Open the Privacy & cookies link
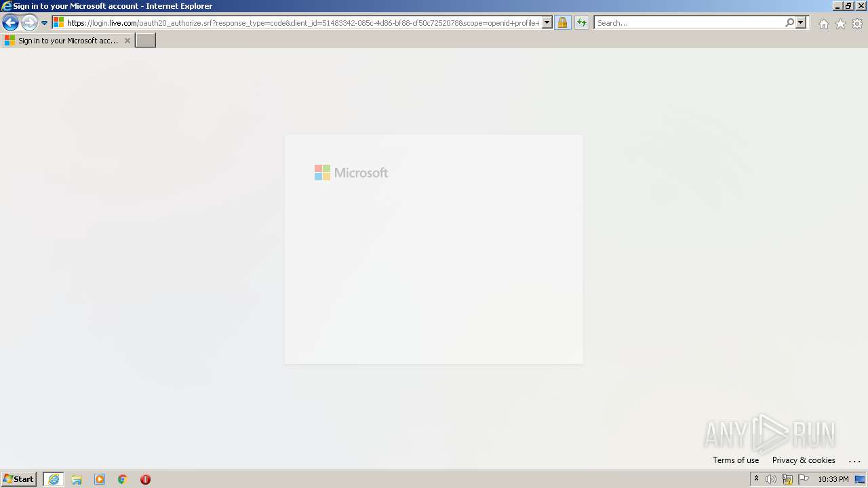Image resolution: width=868 pixels, height=488 pixels. tap(804, 460)
